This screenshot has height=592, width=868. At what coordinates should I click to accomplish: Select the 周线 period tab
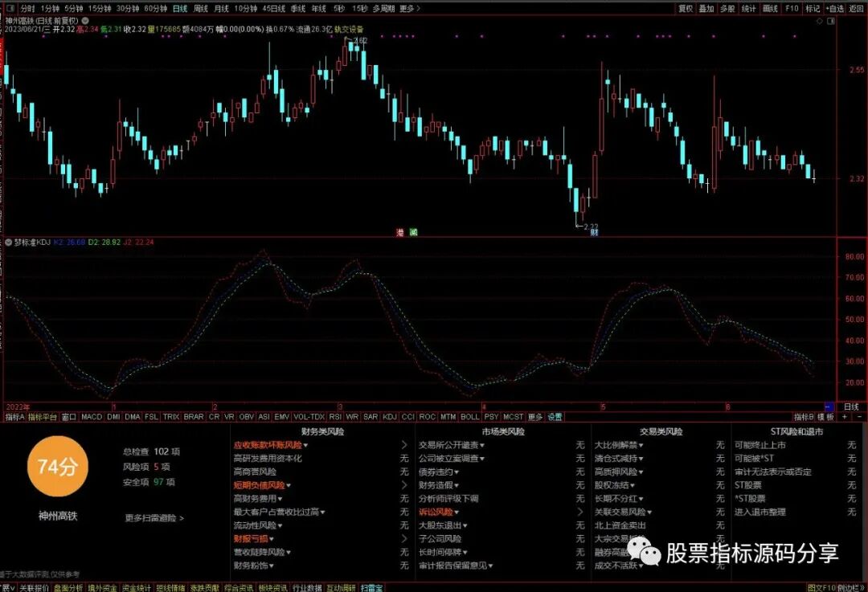pos(201,8)
